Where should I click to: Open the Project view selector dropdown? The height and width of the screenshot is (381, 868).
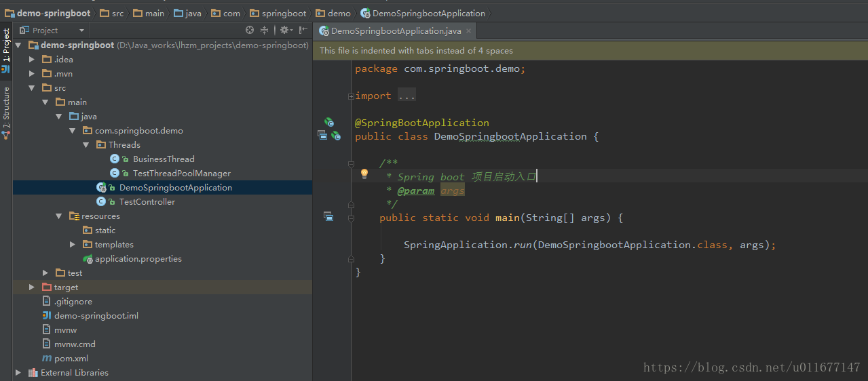52,30
